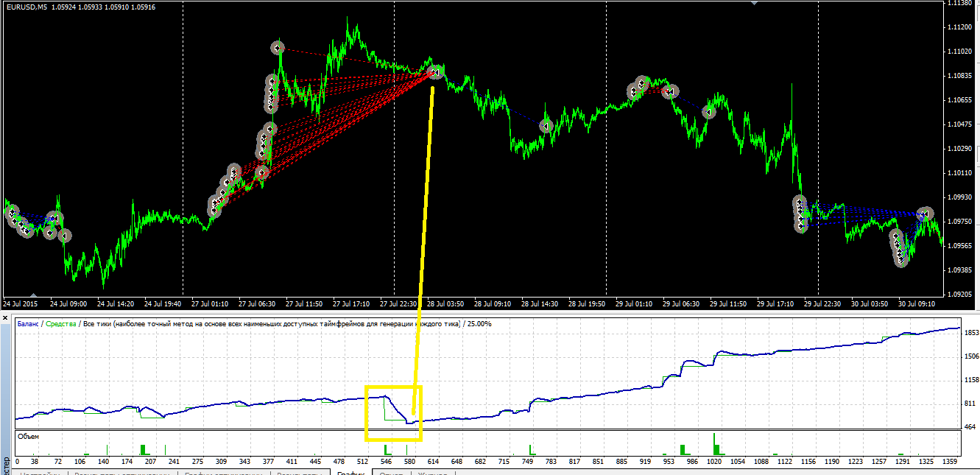Click trade number 1020 on tester axis
This screenshot has height=475, width=980.
[714, 462]
